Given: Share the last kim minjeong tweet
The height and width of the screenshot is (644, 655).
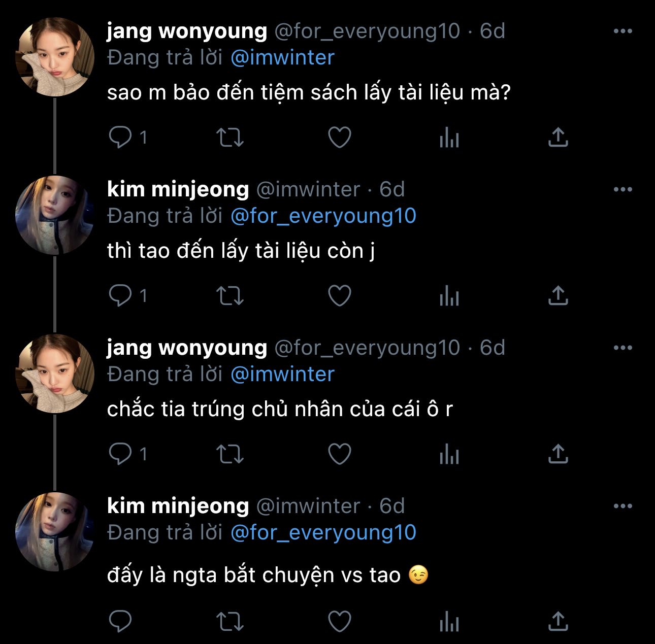Looking at the screenshot, I should pyautogui.click(x=558, y=621).
